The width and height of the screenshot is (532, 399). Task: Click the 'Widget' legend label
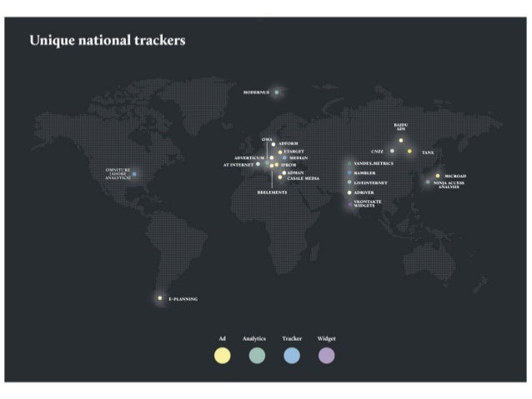326,339
